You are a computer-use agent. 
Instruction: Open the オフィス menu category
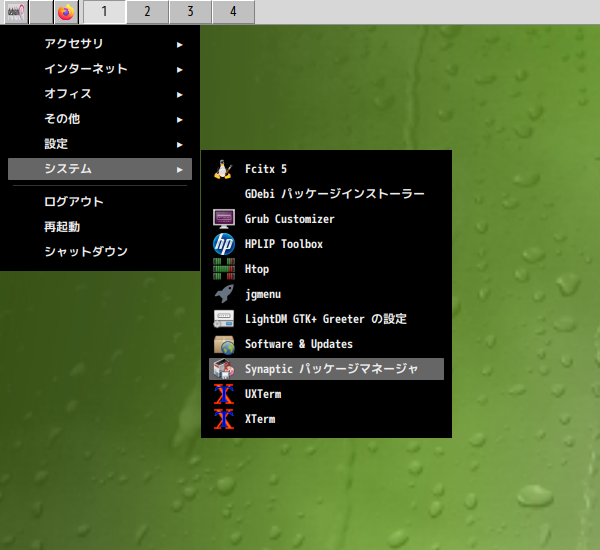pyautogui.click(x=100, y=94)
